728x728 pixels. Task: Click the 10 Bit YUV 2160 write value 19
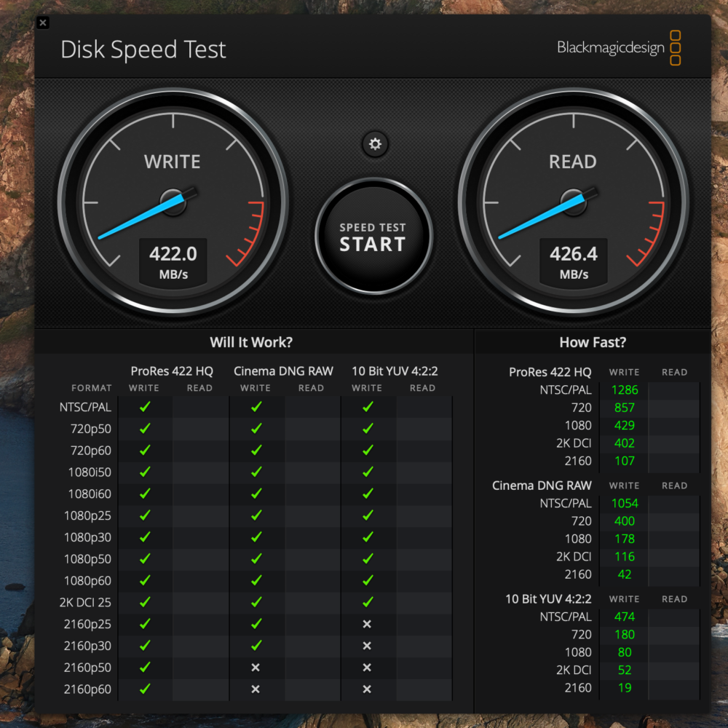click(625, 688)
